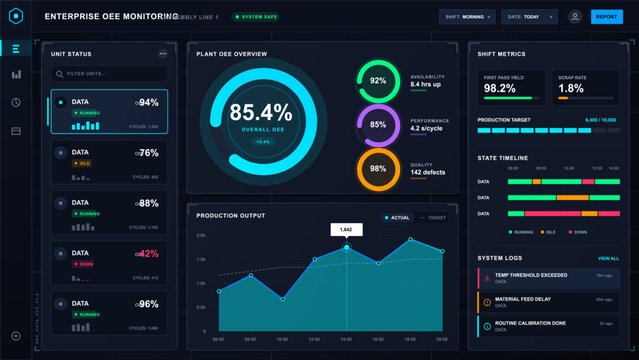Image resolution: width=639 pixels, height=360 pixels.
Task: Open the Date: Today dropdown
Action: click(x=529, y=17)
